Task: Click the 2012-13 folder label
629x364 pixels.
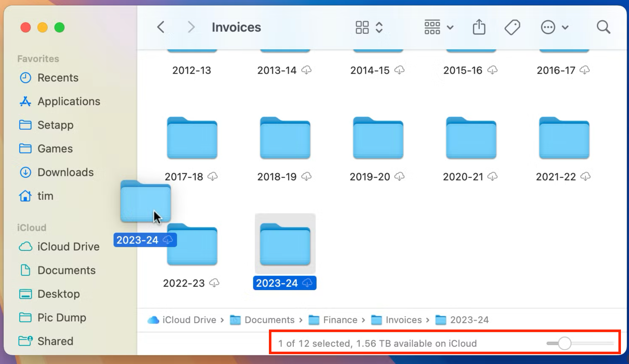Action: 192,70
